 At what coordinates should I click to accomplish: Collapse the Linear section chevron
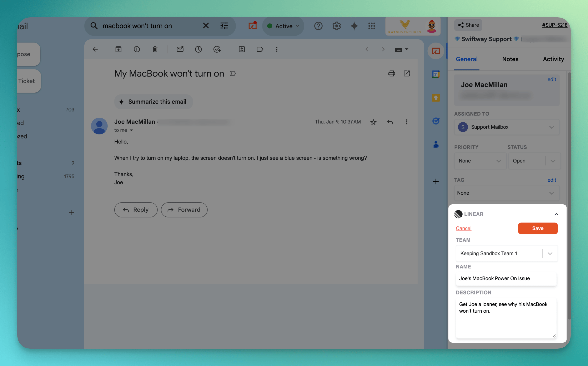point(556,214)
